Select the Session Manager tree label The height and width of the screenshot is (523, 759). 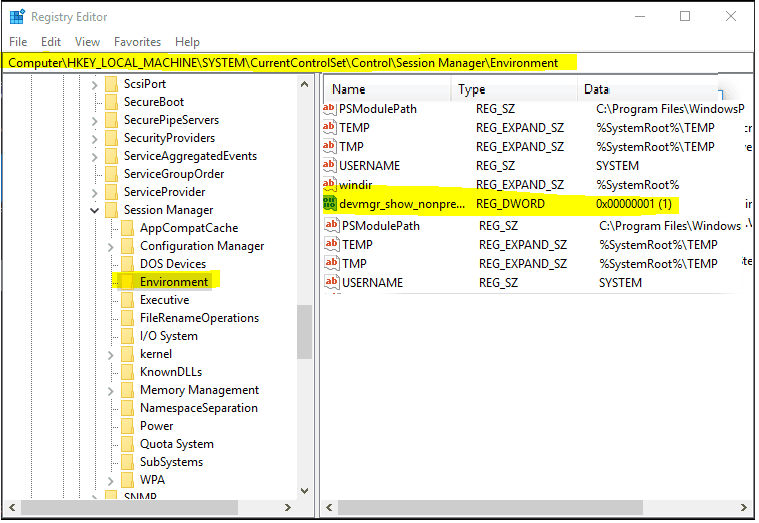(168, 210)
